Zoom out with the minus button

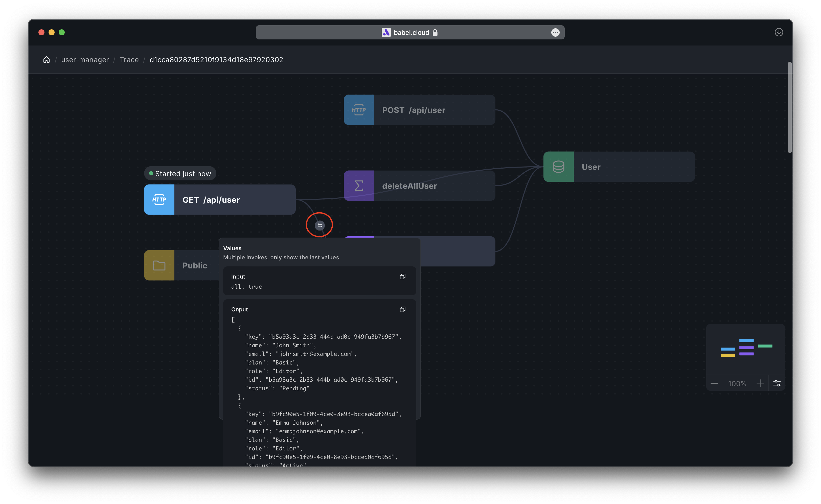tap(714, 383)
